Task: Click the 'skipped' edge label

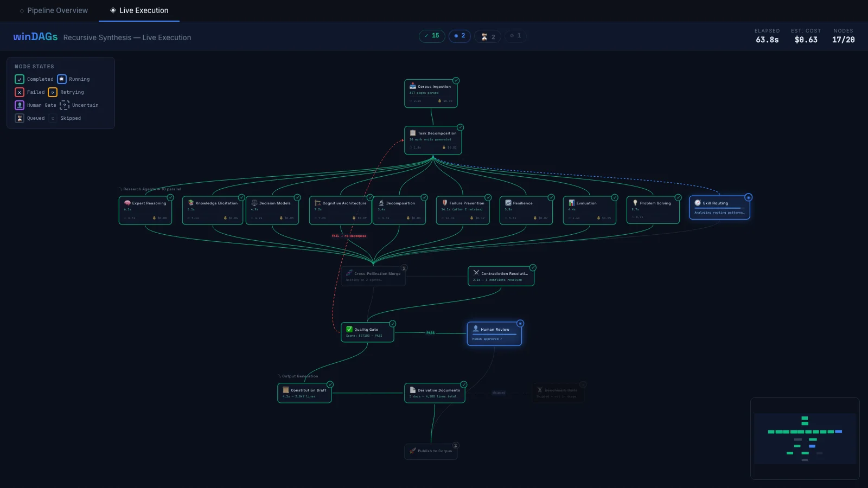Action: coord(499,393)
